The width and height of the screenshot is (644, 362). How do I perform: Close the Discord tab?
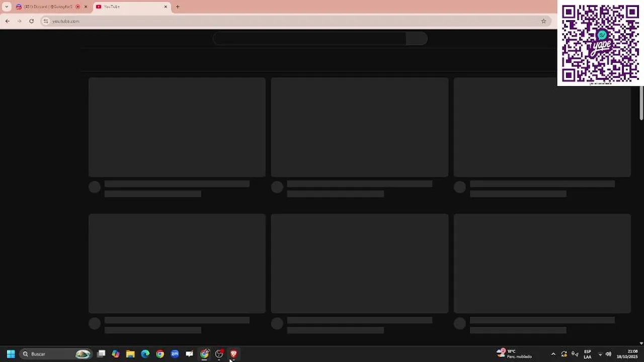(86, 7)
